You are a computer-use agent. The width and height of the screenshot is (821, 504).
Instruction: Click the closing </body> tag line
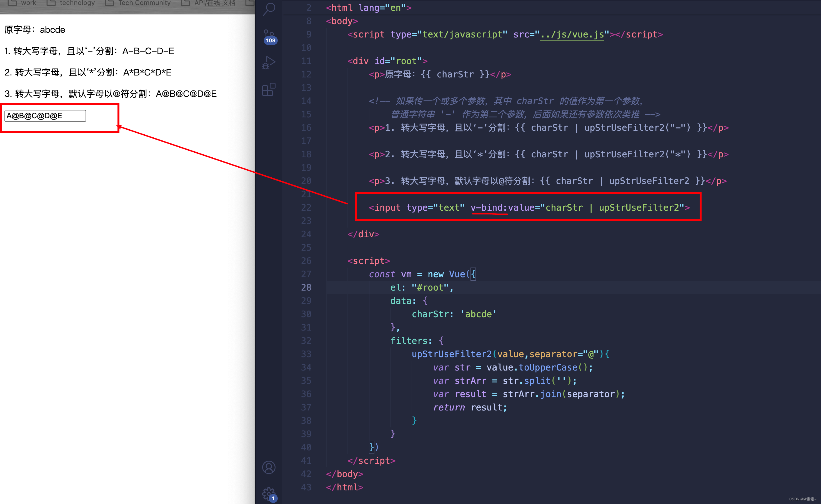click(x=345, y=474)
